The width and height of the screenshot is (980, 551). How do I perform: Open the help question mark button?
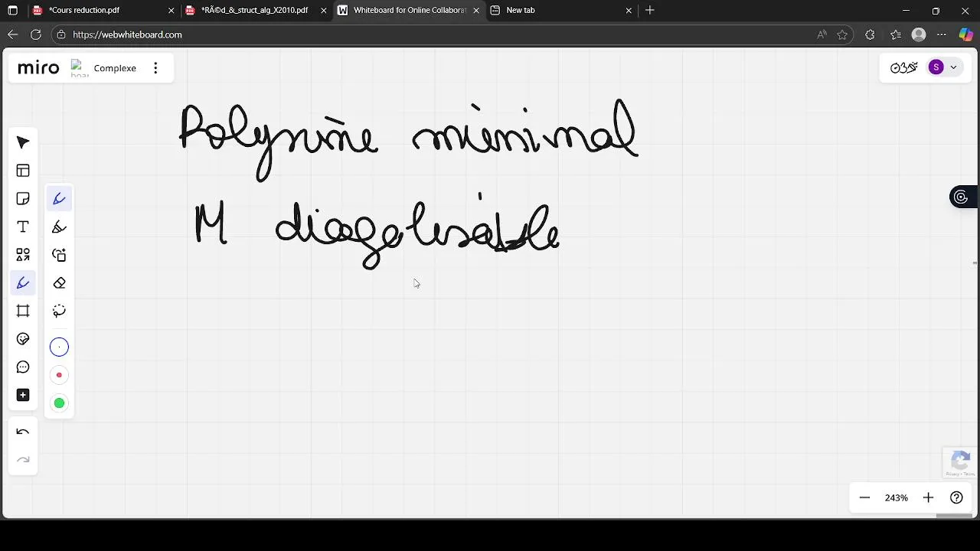pyautogui.click(x=956, y=497)
